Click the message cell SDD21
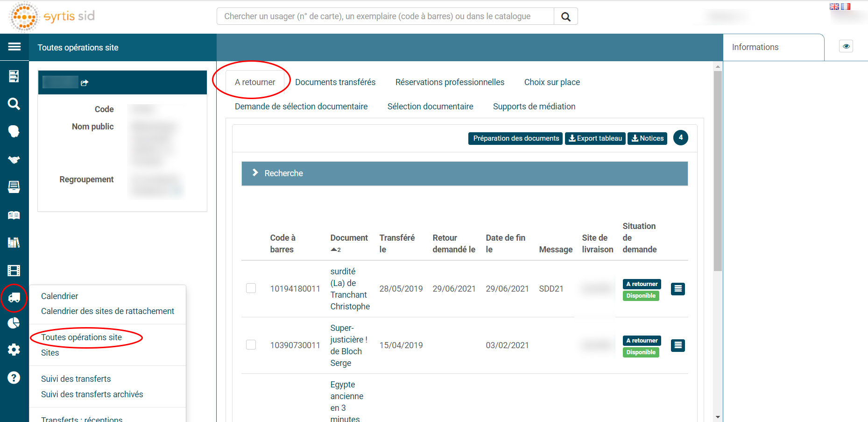 click(551, 289)
